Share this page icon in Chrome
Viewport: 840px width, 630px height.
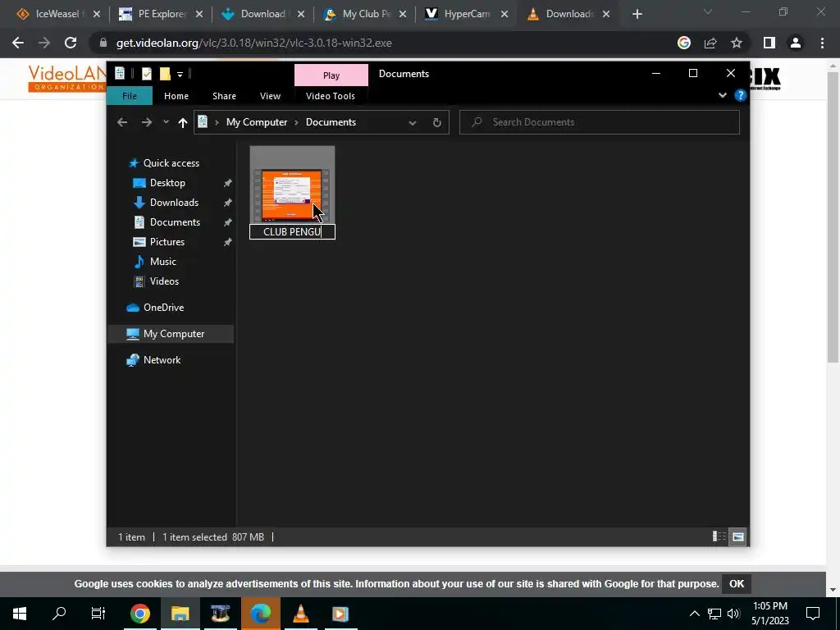tap(710, 43)
